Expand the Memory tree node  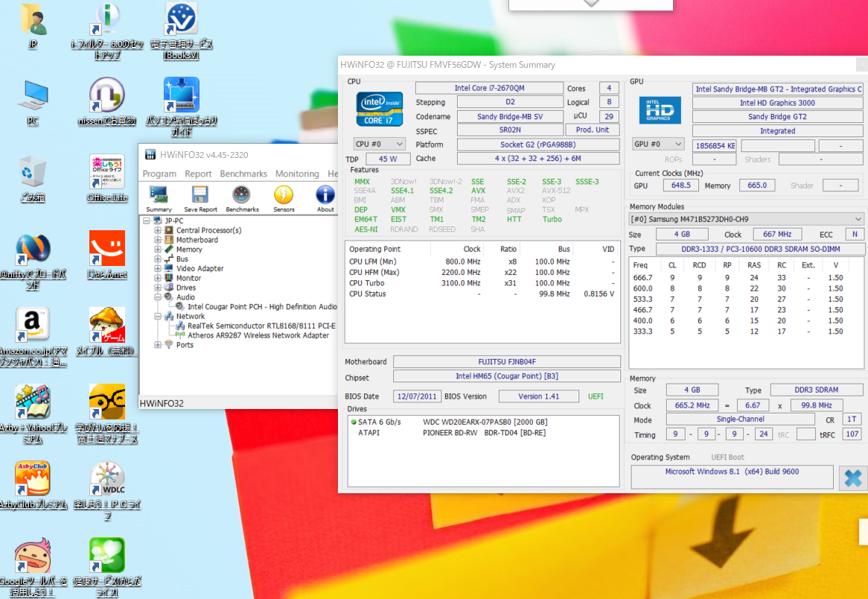pyautogui.click(x=158, y=250)
